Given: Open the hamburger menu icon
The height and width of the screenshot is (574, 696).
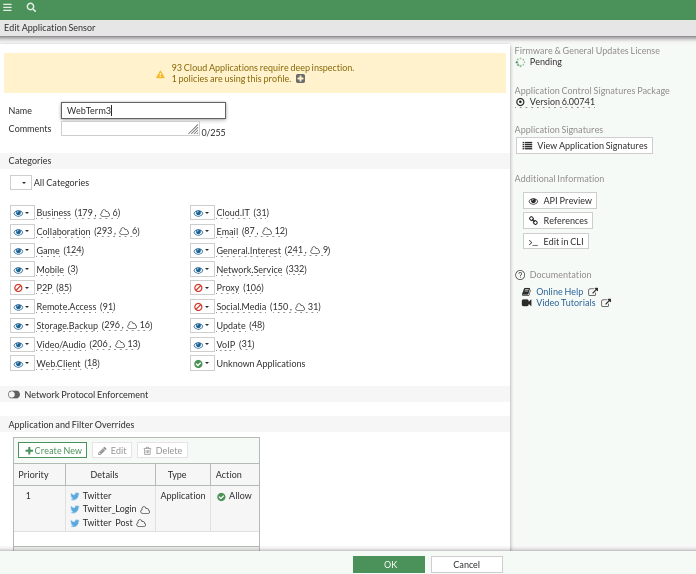Looking at the screenshot, I should coord(9,7).
